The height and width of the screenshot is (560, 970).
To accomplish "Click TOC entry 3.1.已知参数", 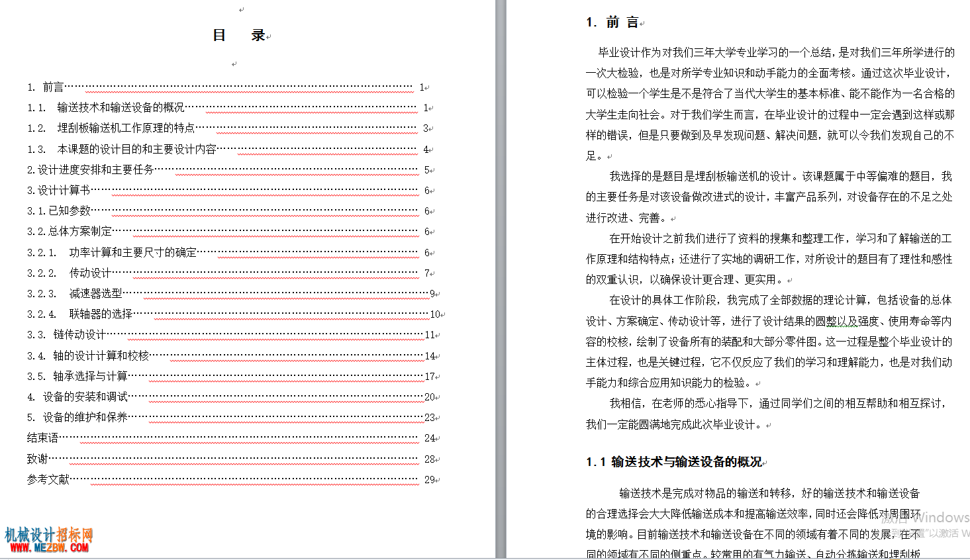I will 59,210.
